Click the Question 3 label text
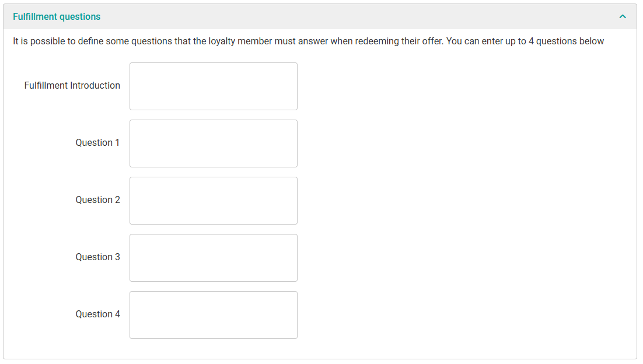The height and width of the screenshot is (364, 643). coord(97,257)
